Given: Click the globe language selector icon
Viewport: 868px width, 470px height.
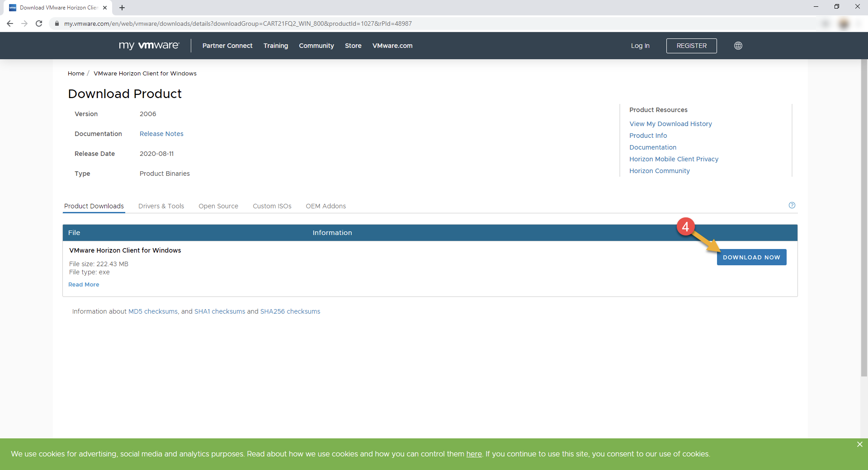Looking at the screenshot, I should (738, 46).
